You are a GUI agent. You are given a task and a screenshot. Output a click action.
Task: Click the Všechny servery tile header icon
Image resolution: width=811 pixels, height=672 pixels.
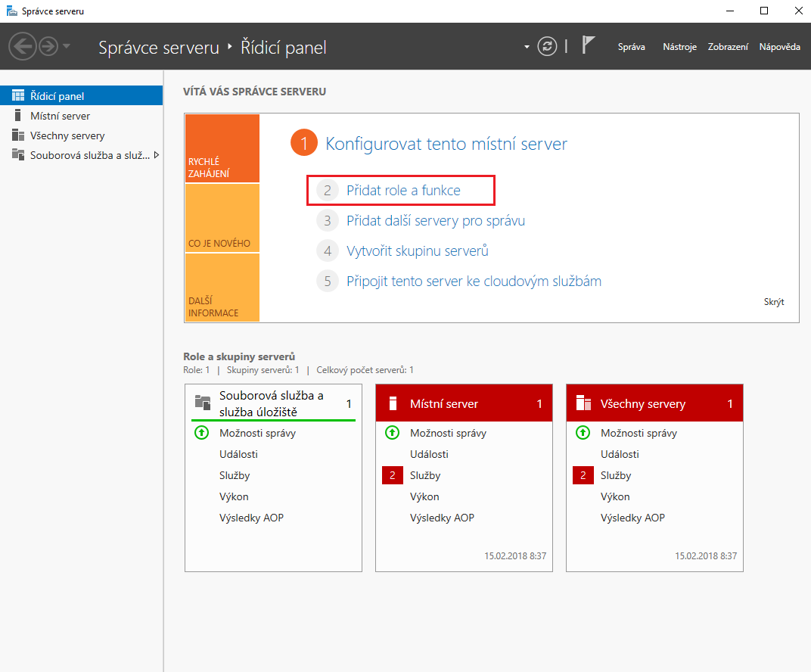coord(583,403)
